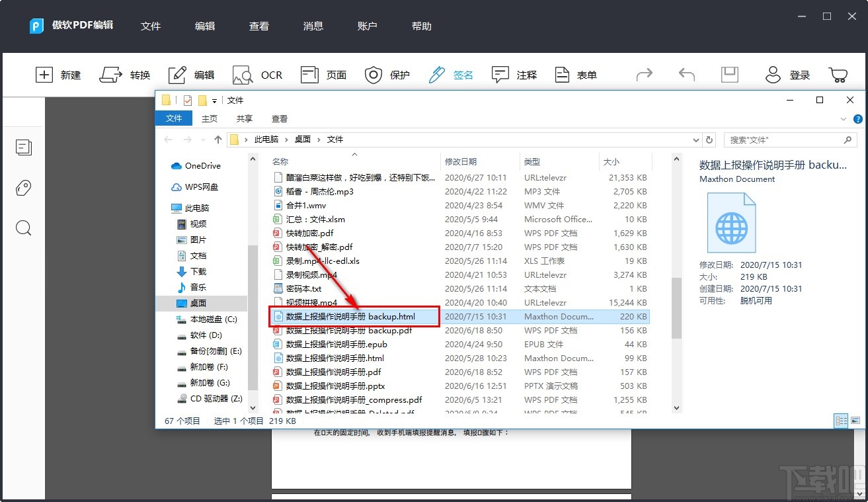Click the 登录 (Login) button
The height and width of the screenshot is (502, 868).
click(x=787, y=75)
